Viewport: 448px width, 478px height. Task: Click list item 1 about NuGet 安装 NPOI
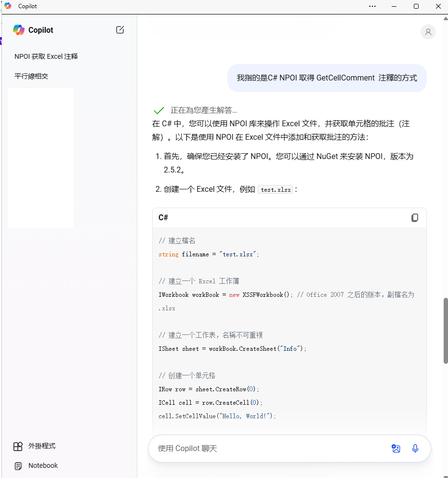[284, 163]
